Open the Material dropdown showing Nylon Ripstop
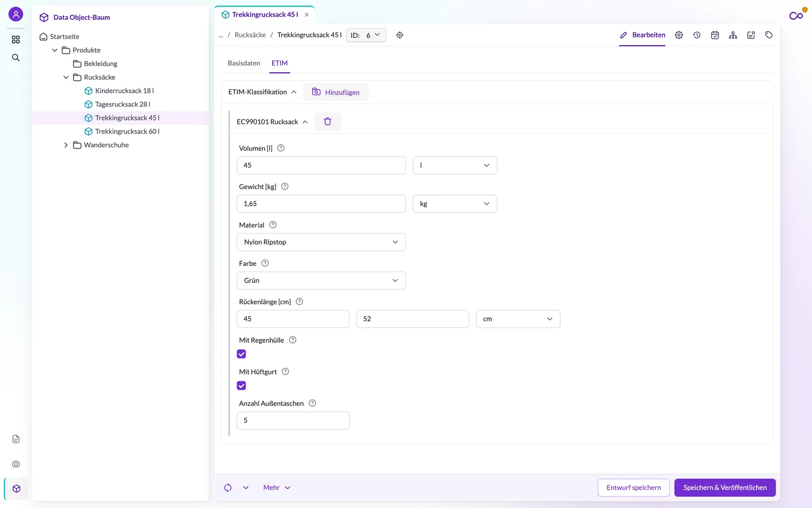 321,242
